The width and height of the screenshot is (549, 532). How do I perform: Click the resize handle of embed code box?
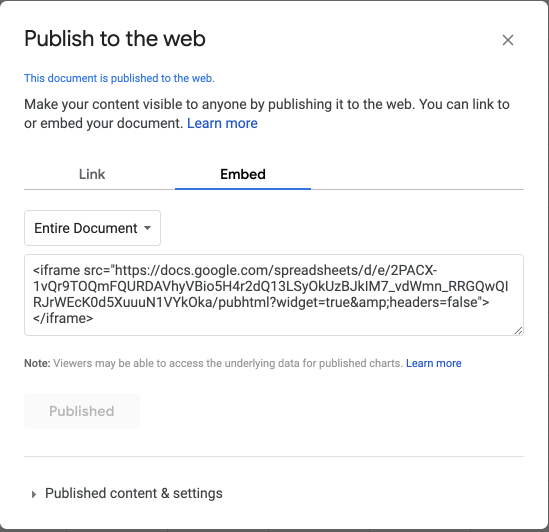[x=519, y=331]
